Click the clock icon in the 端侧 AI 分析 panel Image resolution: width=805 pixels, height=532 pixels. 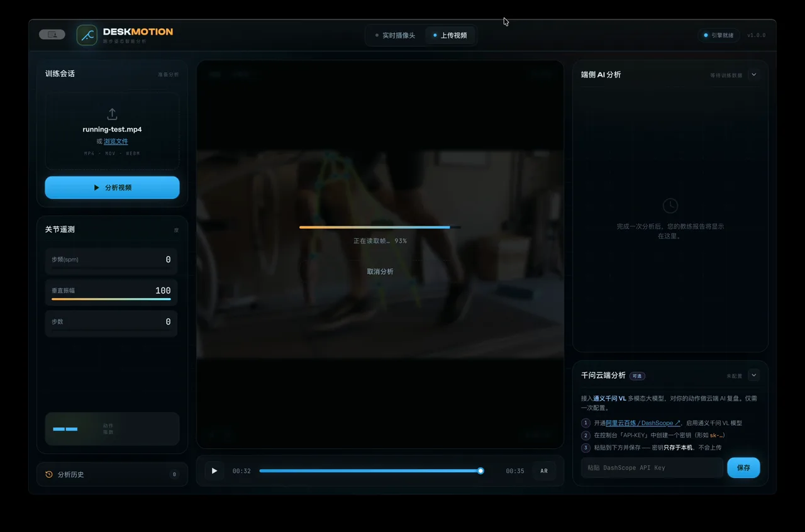click(670, 206)
